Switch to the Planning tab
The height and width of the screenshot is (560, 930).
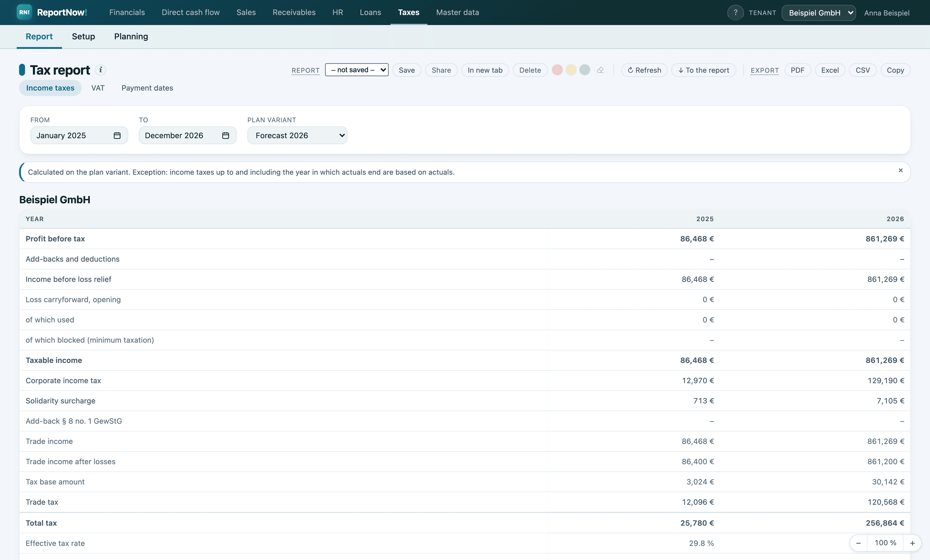tap(131, 37)
